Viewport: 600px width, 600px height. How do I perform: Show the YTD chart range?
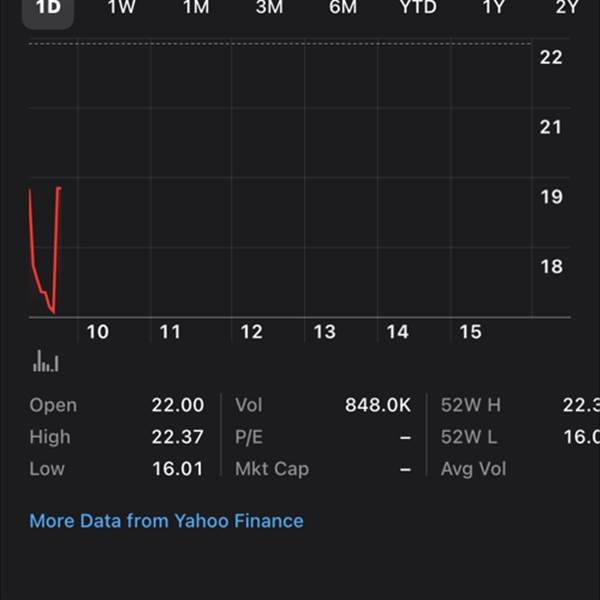[417, 8]
